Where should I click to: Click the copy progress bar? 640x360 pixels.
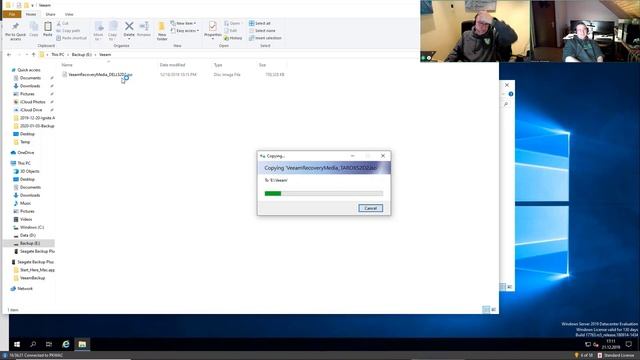tap(324, 193)
